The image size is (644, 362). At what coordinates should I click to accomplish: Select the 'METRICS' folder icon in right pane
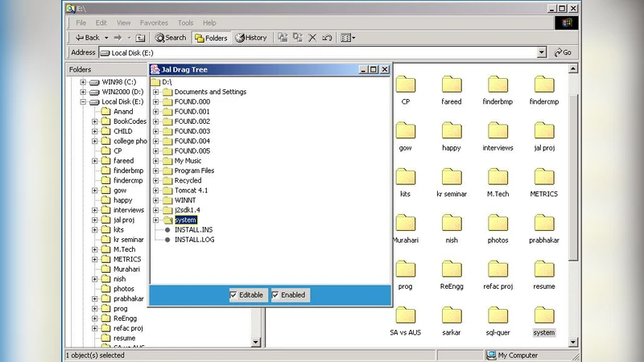543,177
